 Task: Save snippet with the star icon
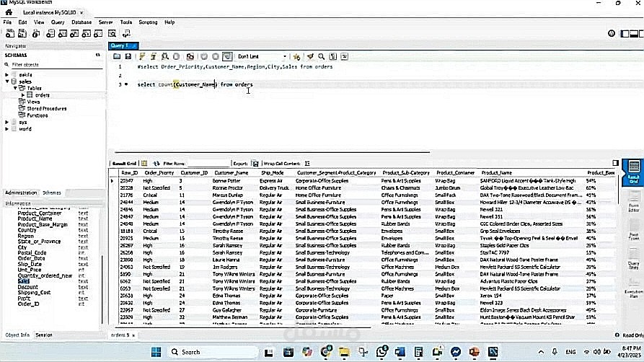(x=296, y=56)
